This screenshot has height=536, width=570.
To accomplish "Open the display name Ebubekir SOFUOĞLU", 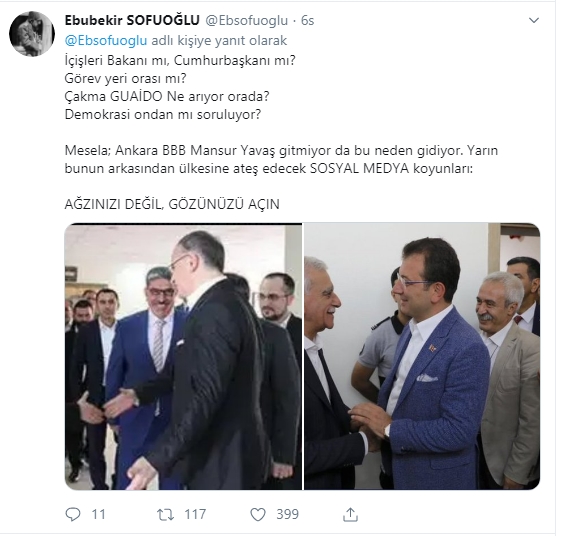I will point(132,20).
